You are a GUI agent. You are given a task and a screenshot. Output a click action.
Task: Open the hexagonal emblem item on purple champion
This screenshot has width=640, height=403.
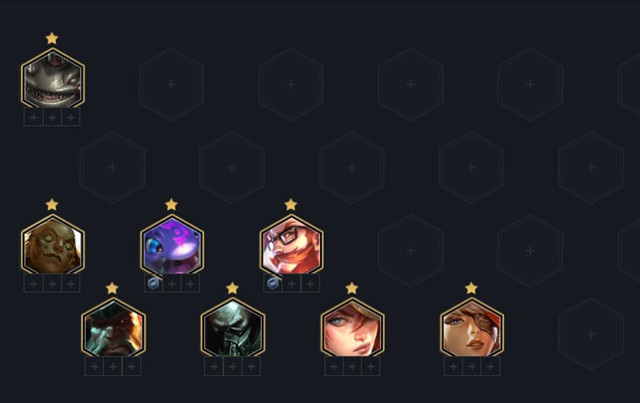coord(153,283)
